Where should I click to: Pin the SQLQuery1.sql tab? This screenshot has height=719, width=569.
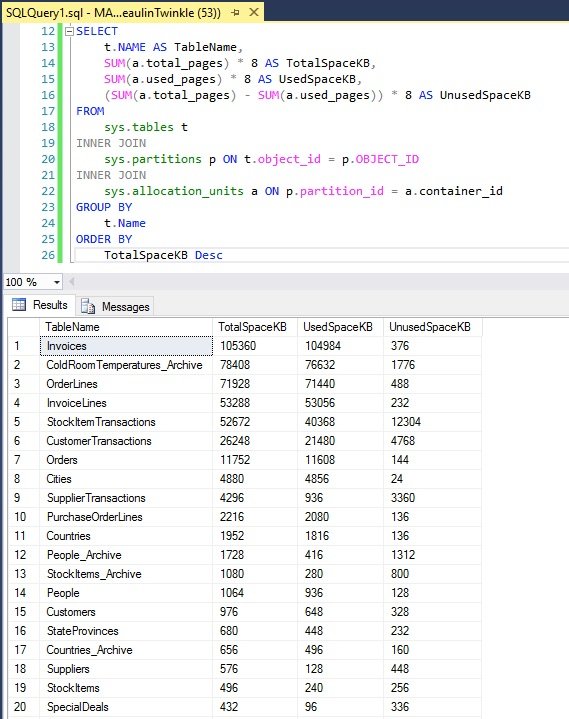coord(236,12)
